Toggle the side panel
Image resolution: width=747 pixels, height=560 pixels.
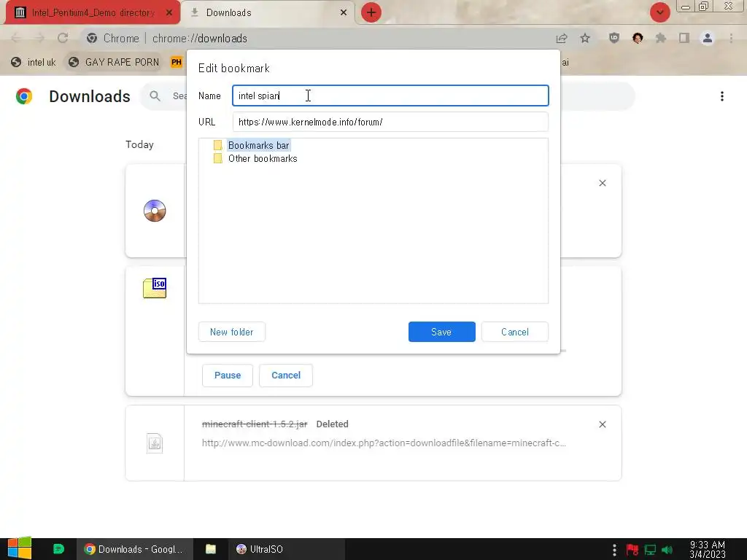tap(684, 38)
